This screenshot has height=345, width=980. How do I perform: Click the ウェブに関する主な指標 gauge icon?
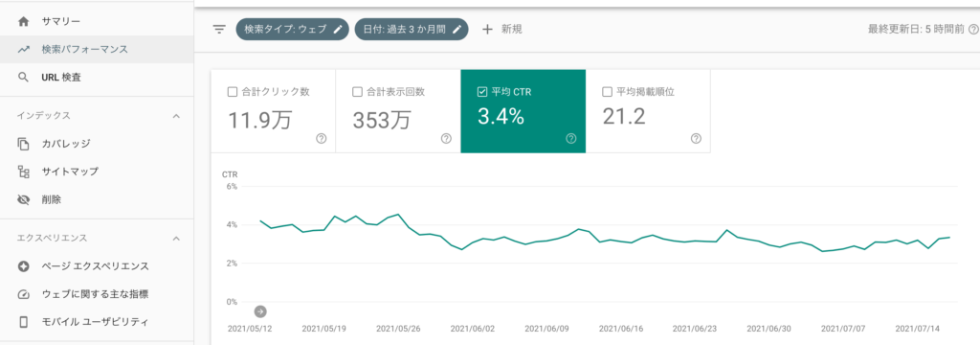(24, 294)
